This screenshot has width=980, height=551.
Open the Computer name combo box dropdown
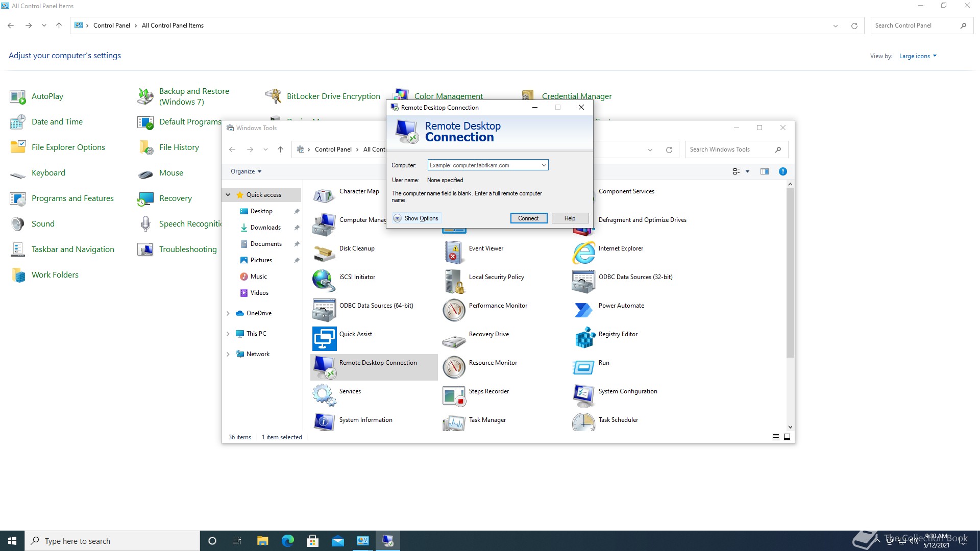point(544,165)
